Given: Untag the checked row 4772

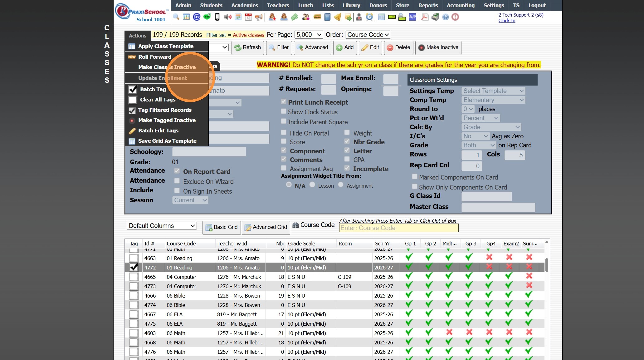Looking at the screenshot, I should pyautogui.click(x=134, y=268).
